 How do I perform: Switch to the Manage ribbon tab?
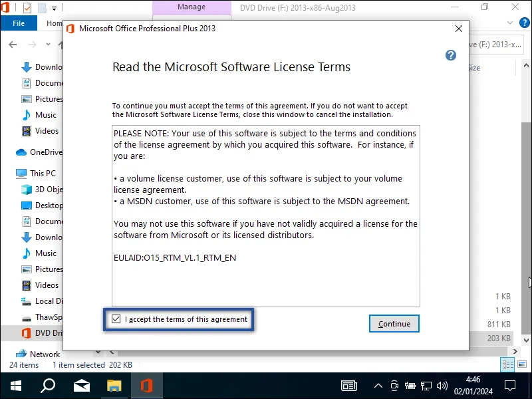click(x=192, y=7)
